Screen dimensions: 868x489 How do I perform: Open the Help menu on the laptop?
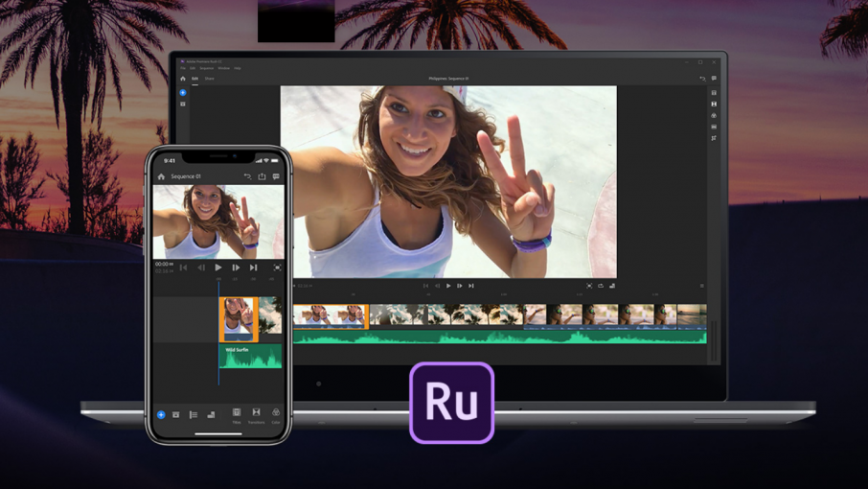(x=238, y=68)
